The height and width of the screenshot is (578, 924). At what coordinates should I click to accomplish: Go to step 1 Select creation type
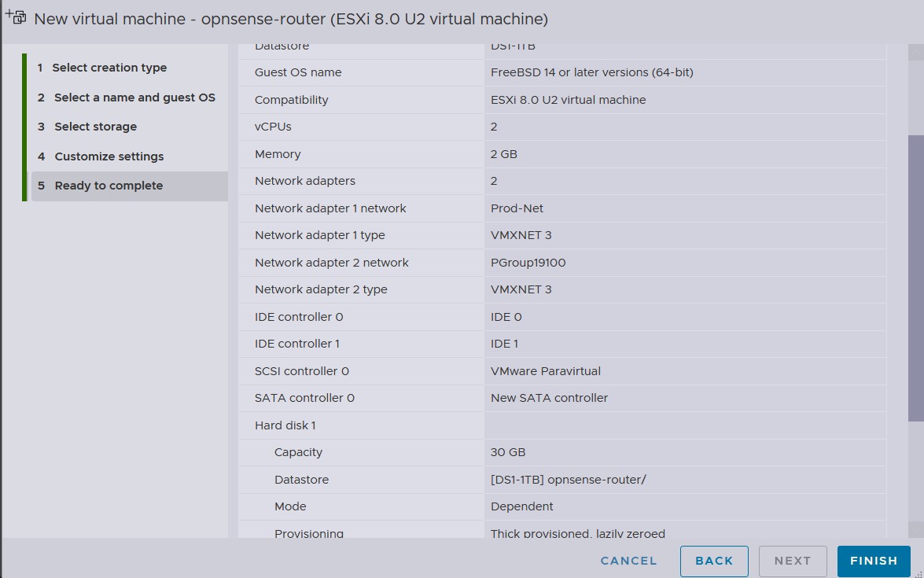coord(109,68)
